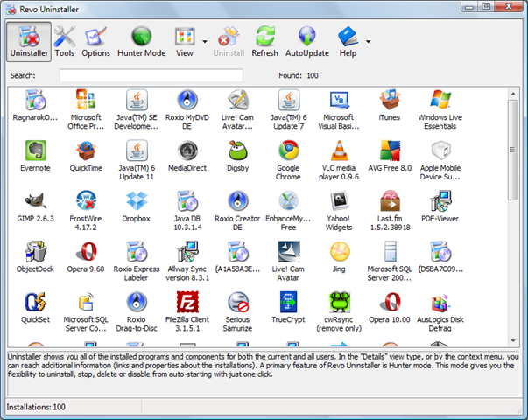Select the Serious Samurize icon
Screen dimensions: 528x420
pos(238,302)
